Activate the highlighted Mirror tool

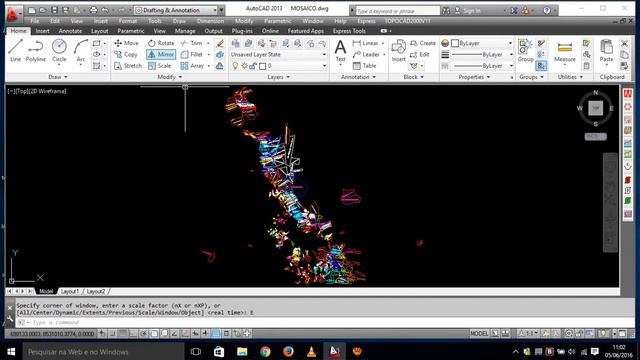tap(161, 54)
